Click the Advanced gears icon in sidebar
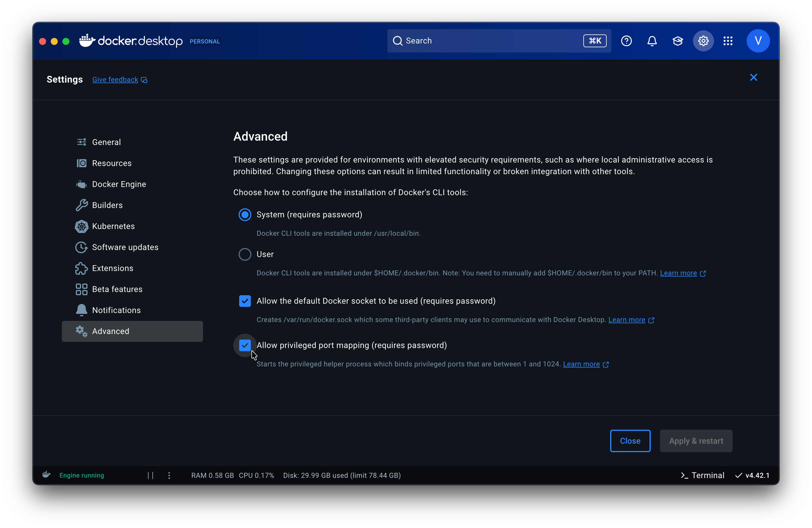This screenshot has width=812, height=528. coord(82,331)
